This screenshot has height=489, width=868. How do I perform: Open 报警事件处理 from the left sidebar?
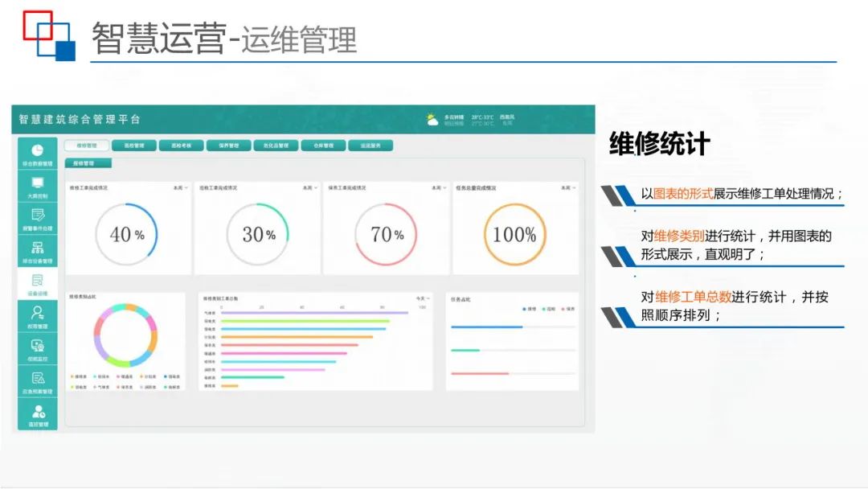tap(37, 218)
